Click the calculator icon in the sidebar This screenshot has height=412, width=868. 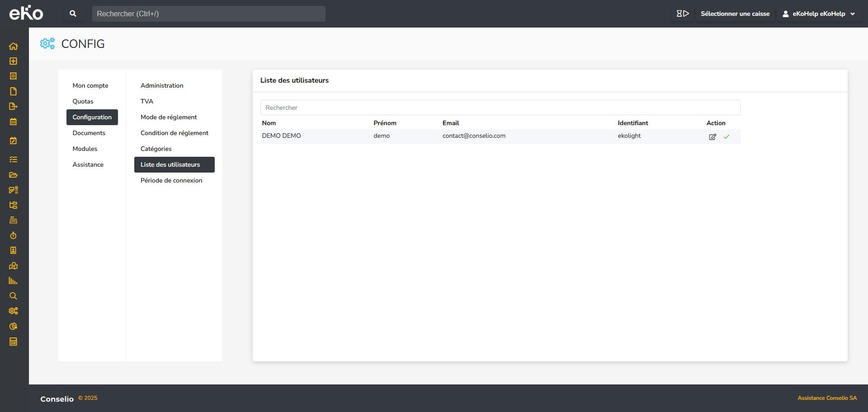pyautogui.click(x=13, y=342)
